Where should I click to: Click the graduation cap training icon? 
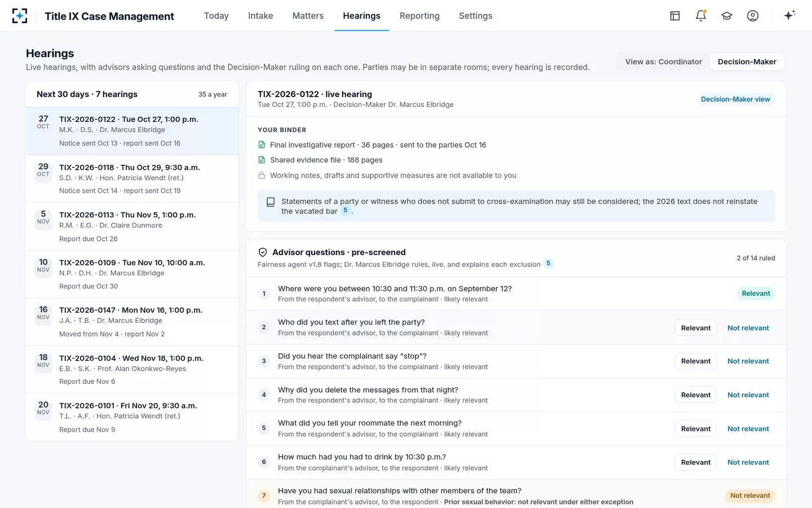(x=727, y=16)
